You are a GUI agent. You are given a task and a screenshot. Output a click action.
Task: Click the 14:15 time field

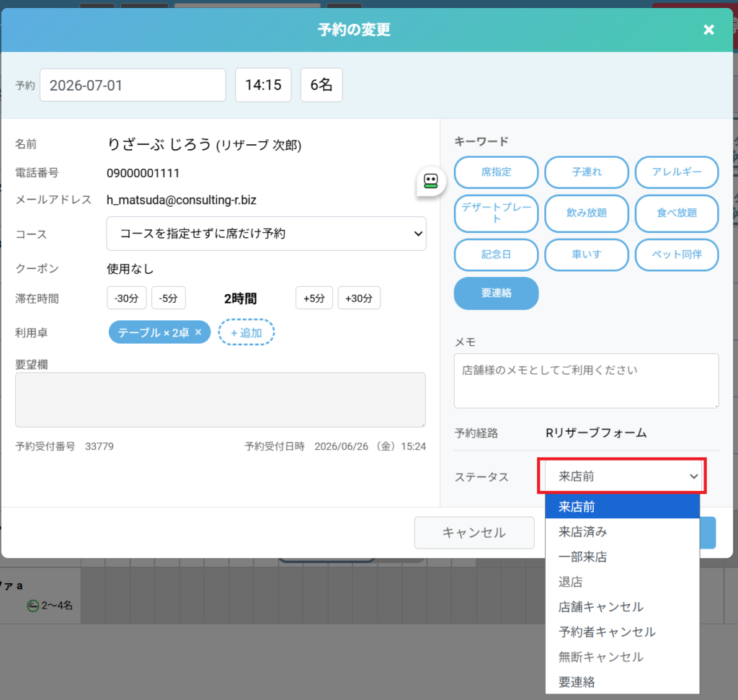coord(263,85)
